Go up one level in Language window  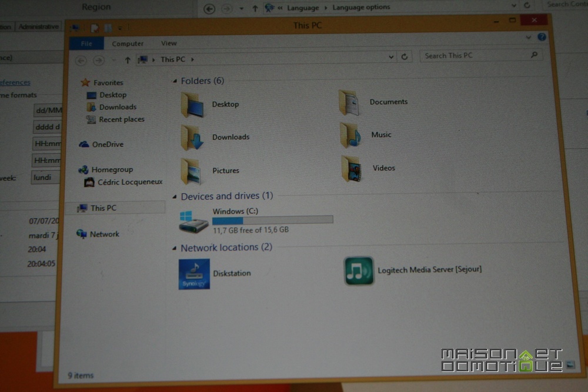tap(255, 8)
